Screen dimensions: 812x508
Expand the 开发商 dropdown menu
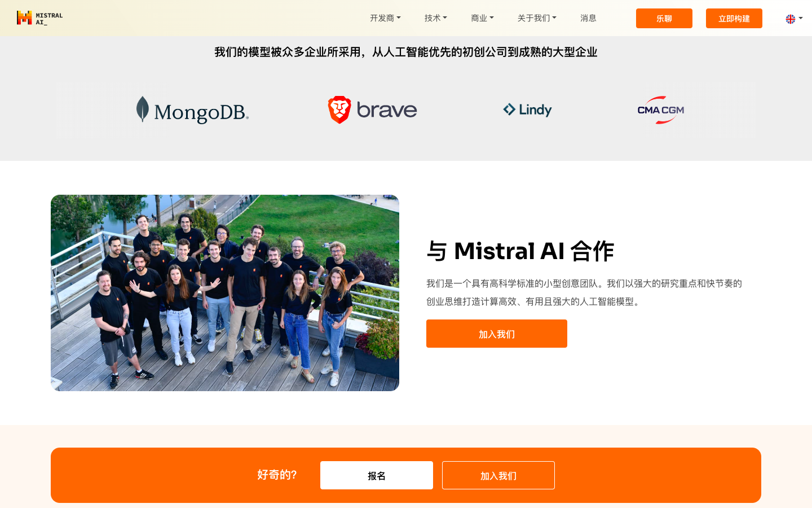pyautogui.click(x=385, y=18)
